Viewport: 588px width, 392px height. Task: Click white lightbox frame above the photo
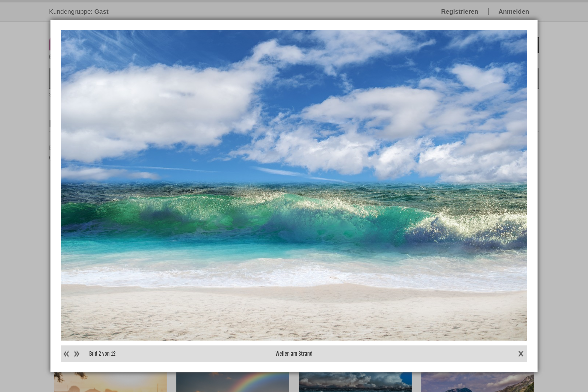[294, 25]
